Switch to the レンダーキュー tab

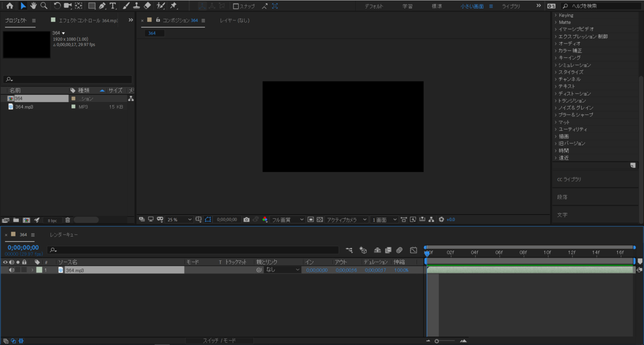[64, 235]
